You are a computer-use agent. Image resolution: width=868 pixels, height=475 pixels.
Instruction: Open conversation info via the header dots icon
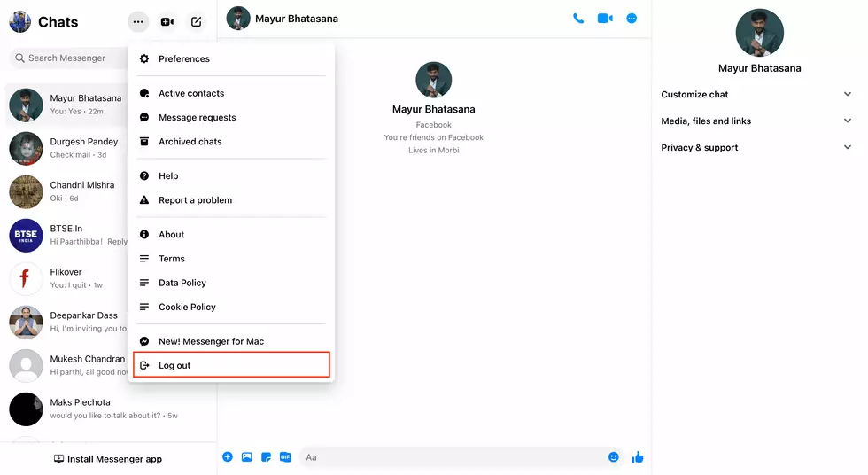click(632, 18)
